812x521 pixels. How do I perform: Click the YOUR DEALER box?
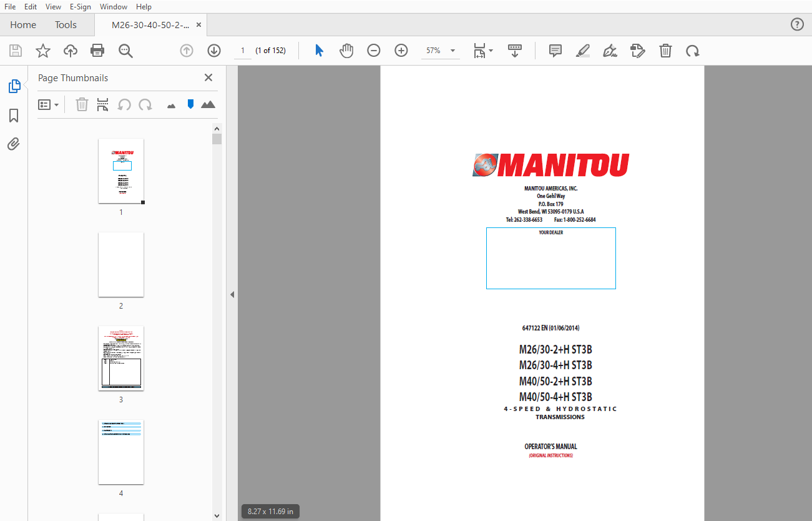[x=551, y=258]
